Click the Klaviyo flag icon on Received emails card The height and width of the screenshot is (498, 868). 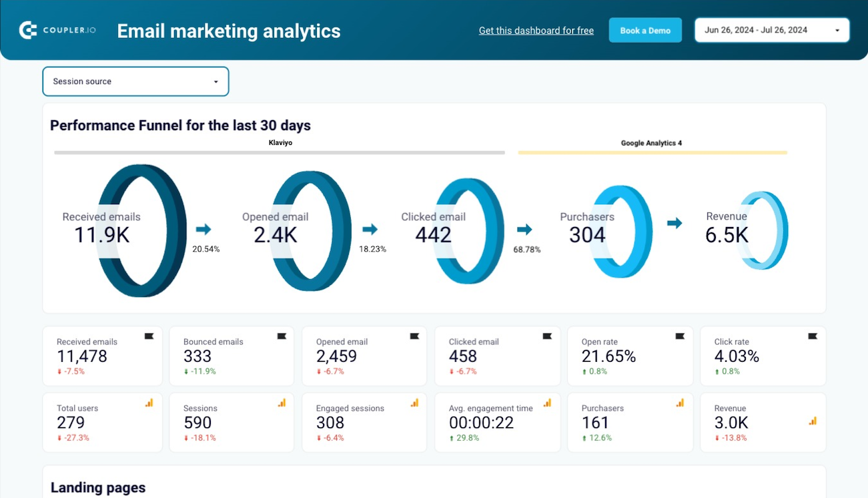[x=149, y=336]
